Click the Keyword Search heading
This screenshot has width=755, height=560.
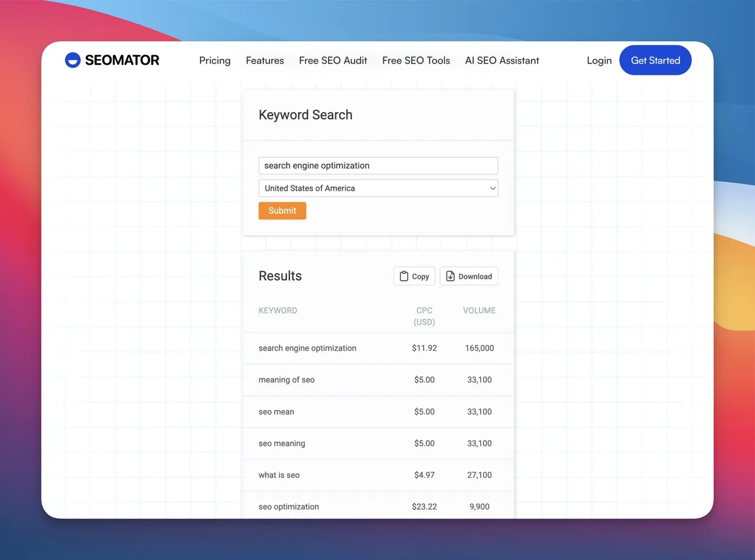click(306, 115)
